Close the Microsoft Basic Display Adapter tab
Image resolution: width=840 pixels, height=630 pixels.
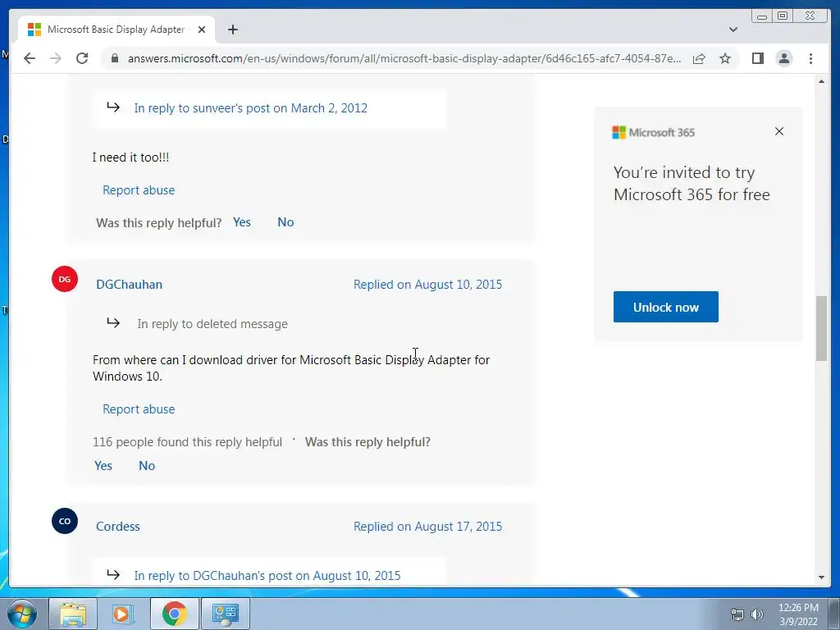202,30
